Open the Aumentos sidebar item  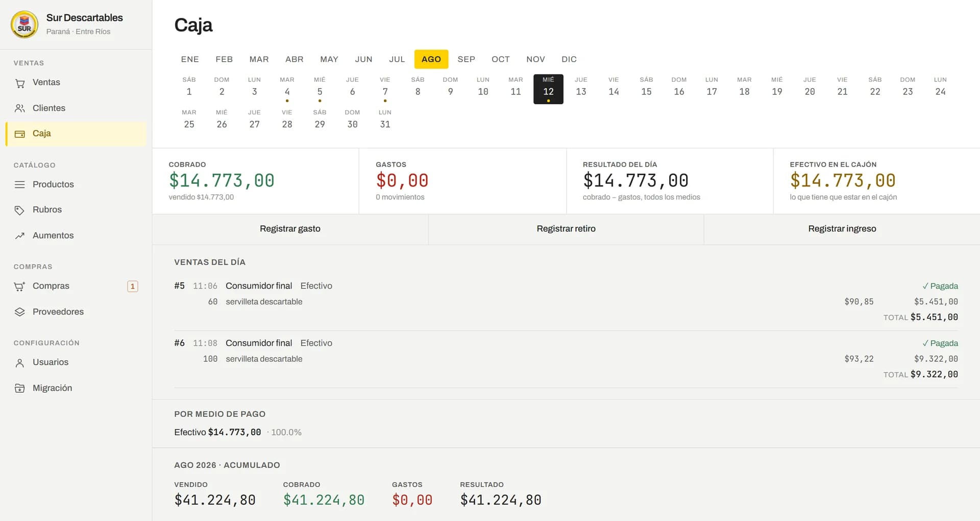pos(76,235)
